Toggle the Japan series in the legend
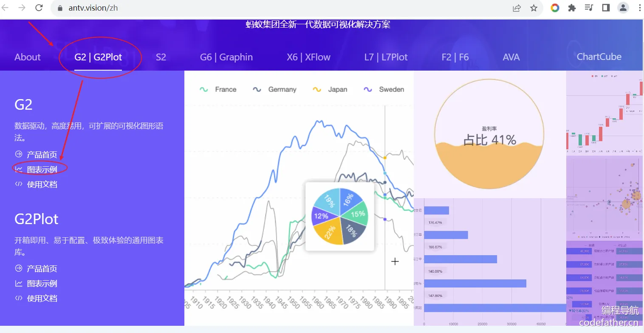Image resolution: width=644 pixels, height=333 pixels. click(330, 89)
